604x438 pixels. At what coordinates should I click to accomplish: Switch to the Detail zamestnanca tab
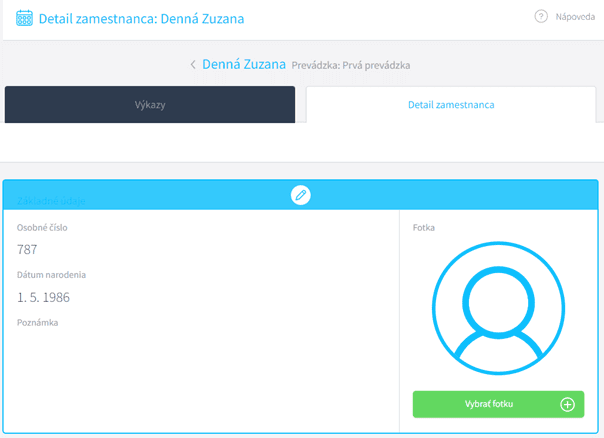[450, 104]
